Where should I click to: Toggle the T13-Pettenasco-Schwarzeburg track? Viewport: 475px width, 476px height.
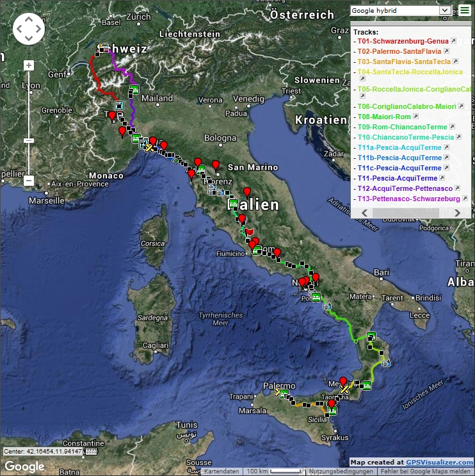click(408, 199)
